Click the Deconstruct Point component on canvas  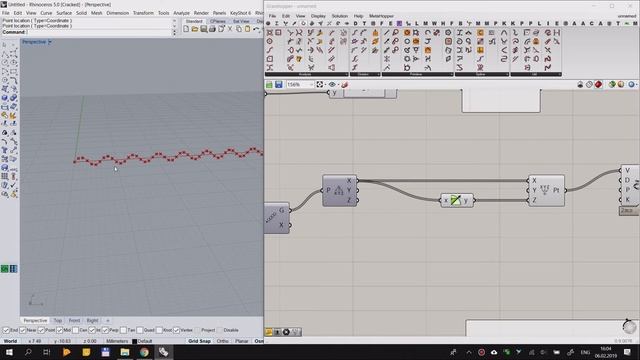(x=340, y=191)
